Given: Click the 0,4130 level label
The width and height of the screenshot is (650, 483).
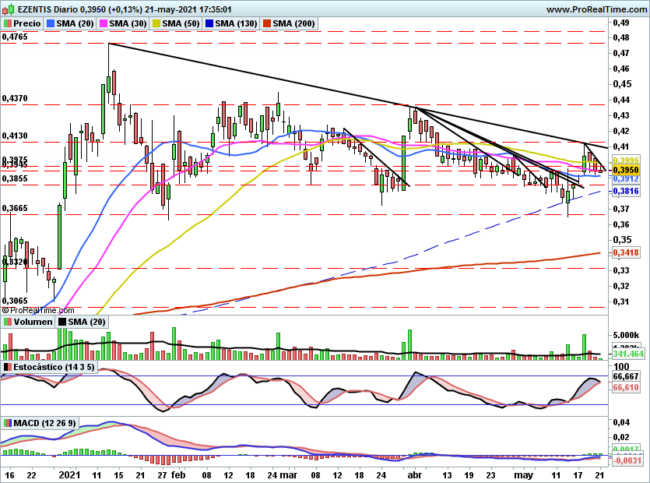Looking at the screenshot, I should tap(15, 136).
